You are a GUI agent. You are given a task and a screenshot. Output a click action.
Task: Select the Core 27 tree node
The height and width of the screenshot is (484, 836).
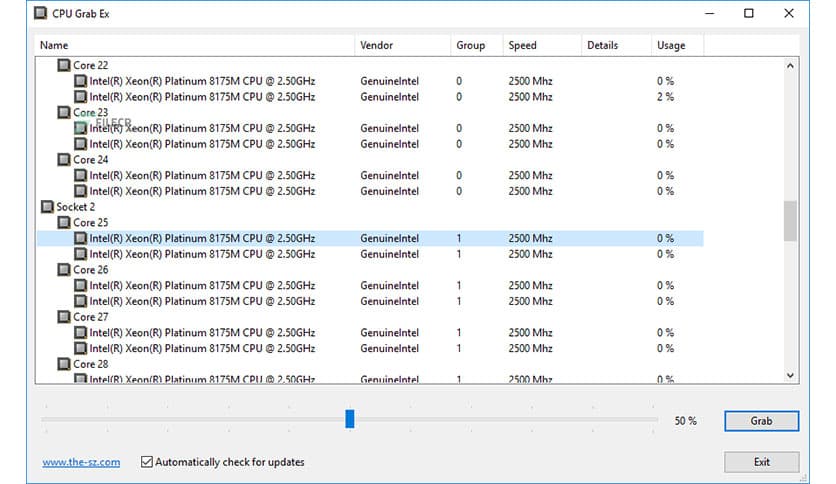(x=91, y=317)
